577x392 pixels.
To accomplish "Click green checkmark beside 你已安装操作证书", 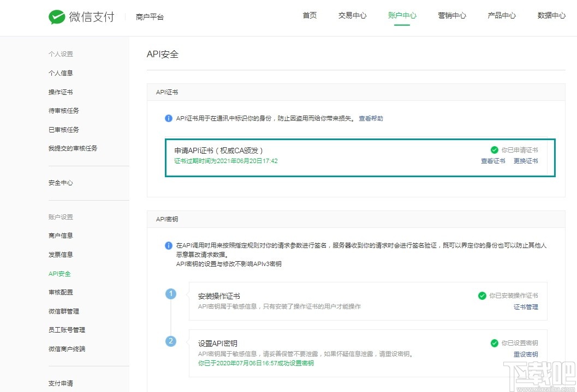I will click(483, 295).
